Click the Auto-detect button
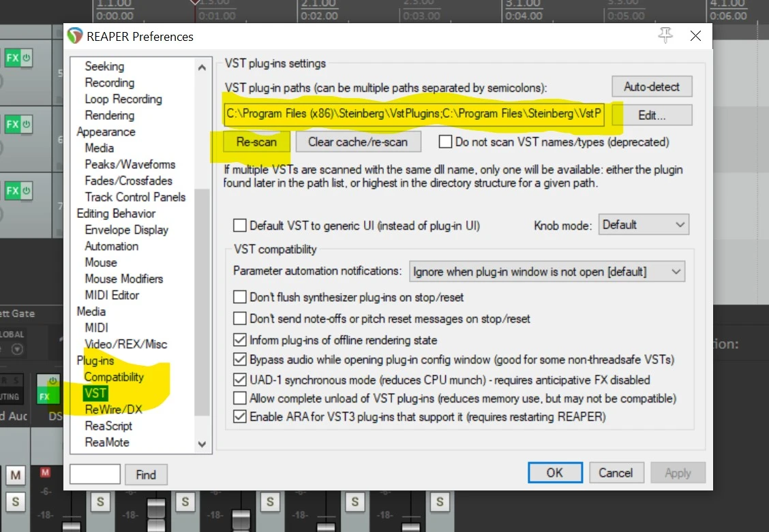 pos(652,87)
